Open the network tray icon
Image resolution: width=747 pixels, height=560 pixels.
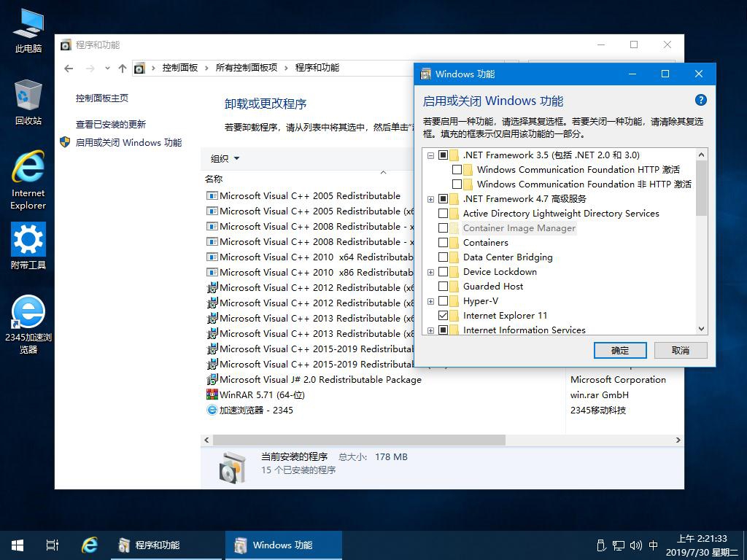pyautogui.click(x=619, y=545)
